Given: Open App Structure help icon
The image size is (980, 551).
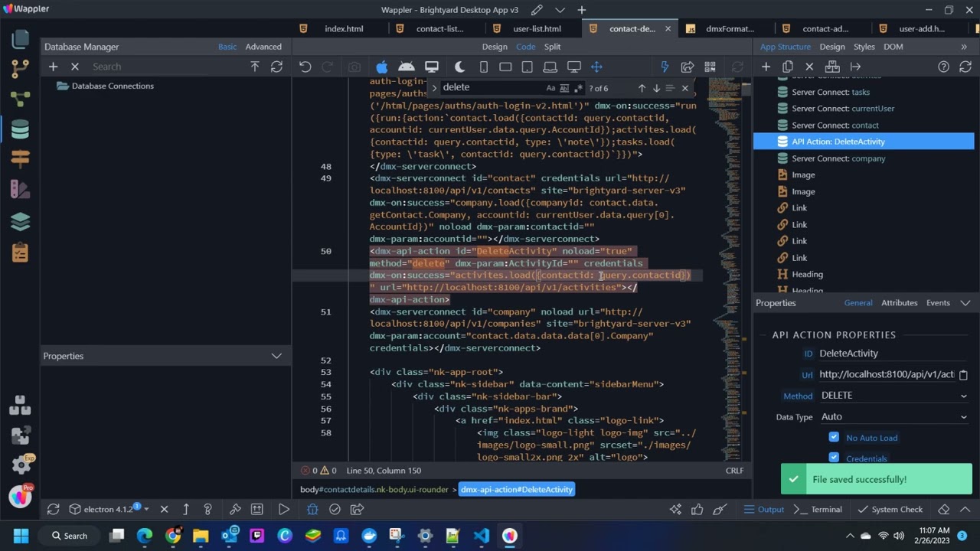Looking at the screenshot, I should tap(943, 67).
